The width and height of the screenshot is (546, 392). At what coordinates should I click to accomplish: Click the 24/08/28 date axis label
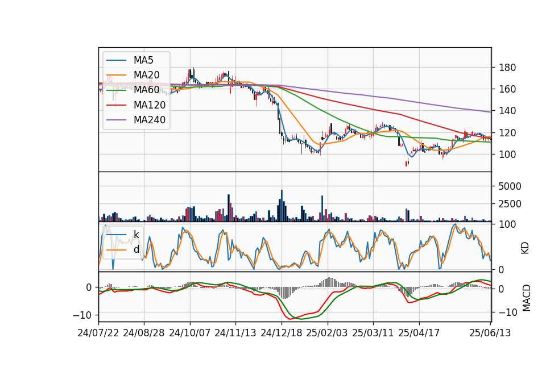pos(144,333)
